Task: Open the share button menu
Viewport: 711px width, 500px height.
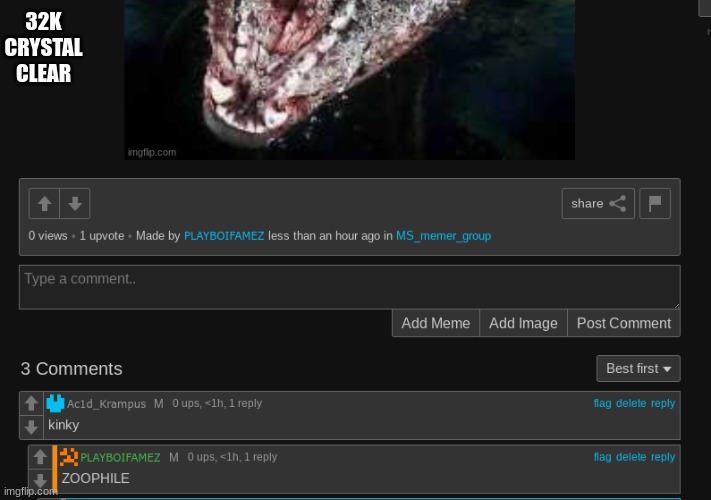Action: (x=598, y=204)
